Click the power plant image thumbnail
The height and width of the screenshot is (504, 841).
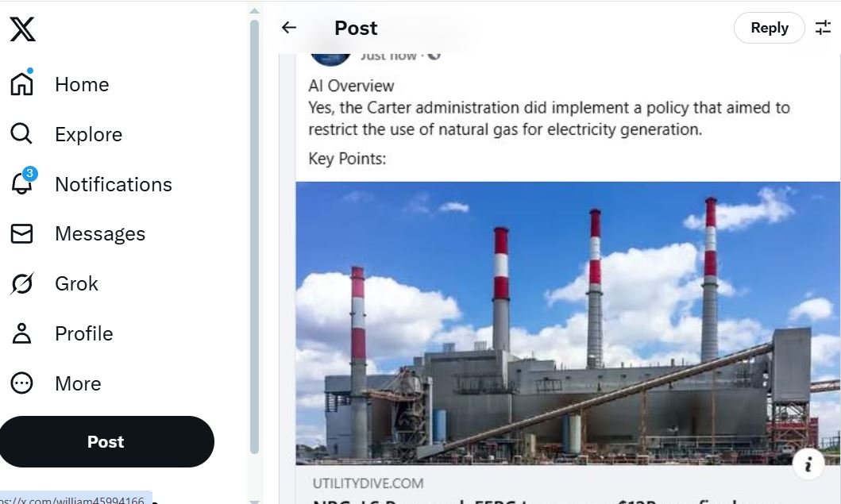pyautogui.click(x=556, y=321)
